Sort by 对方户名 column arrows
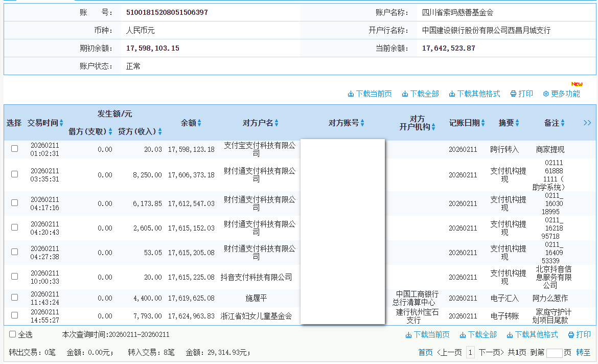This screenshot has width=598, height=364. pos(276,123)
